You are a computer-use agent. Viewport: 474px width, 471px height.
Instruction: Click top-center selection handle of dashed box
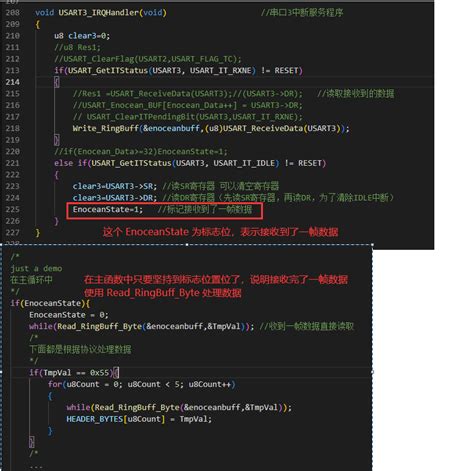click(x=187, y=245)
